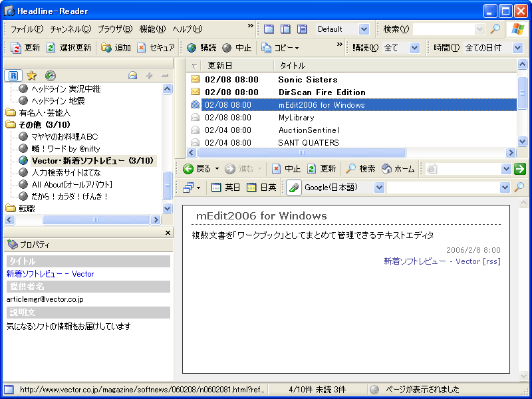
Task: Select the third list-pane layout icon
Action: coord(302,29)
